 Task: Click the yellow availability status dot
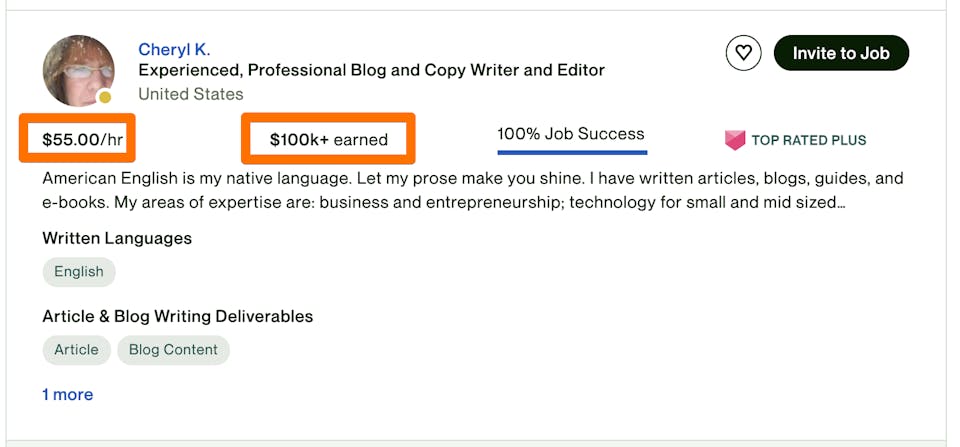(104, 97)
